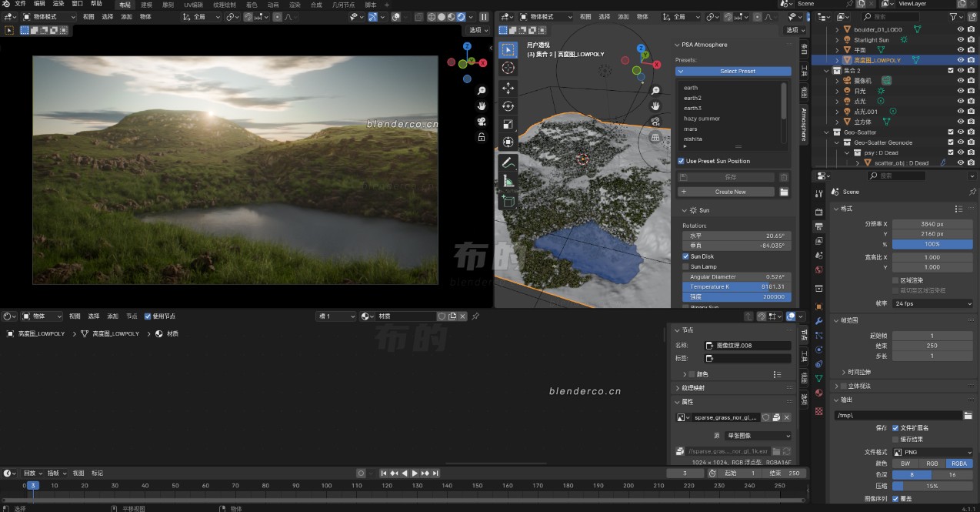Screen dimensions: 980x512
Task: Set 色深 to 16
Action: 953,475
